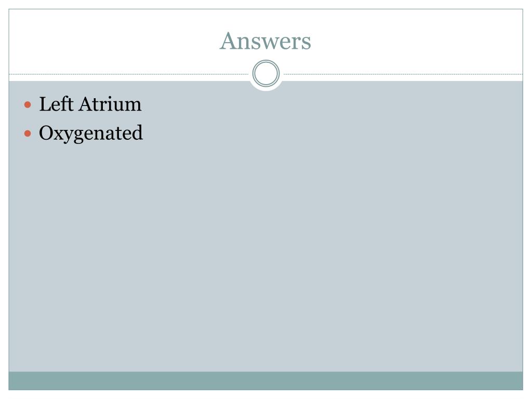Click the word Left in first bullet
Image resolution: width=532 pixels, height=399 pixels.
coord(56,104)
